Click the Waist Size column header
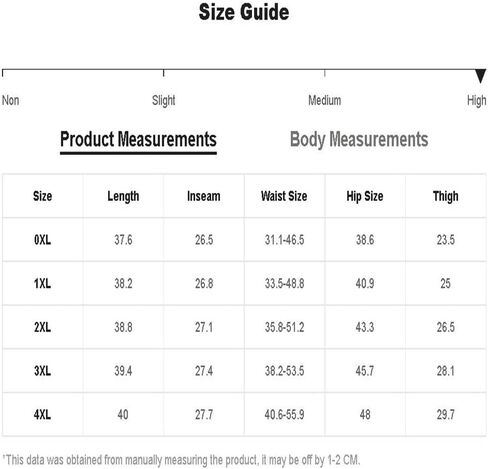The image size is (488, 469). pos(284,196)
